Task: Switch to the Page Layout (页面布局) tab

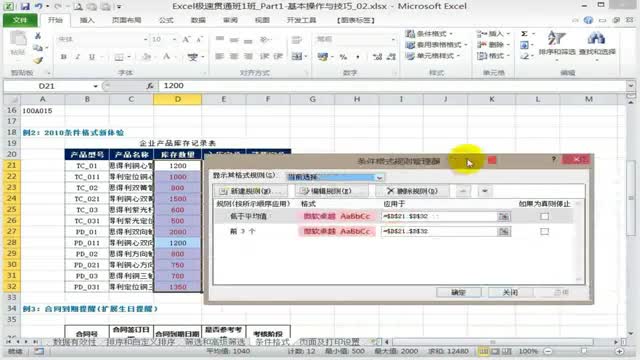Action: tap(127, 20)
